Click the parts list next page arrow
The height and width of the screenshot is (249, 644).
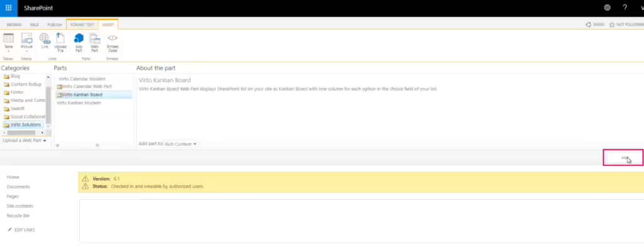point(97,145)
